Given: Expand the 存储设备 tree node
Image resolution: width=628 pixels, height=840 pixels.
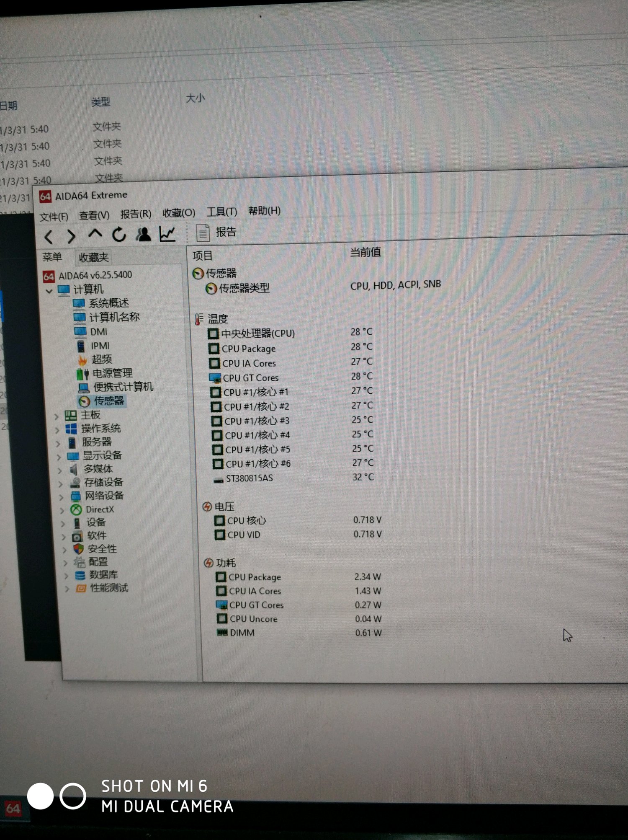Looking at the screenshot, I should click(61, 483).
